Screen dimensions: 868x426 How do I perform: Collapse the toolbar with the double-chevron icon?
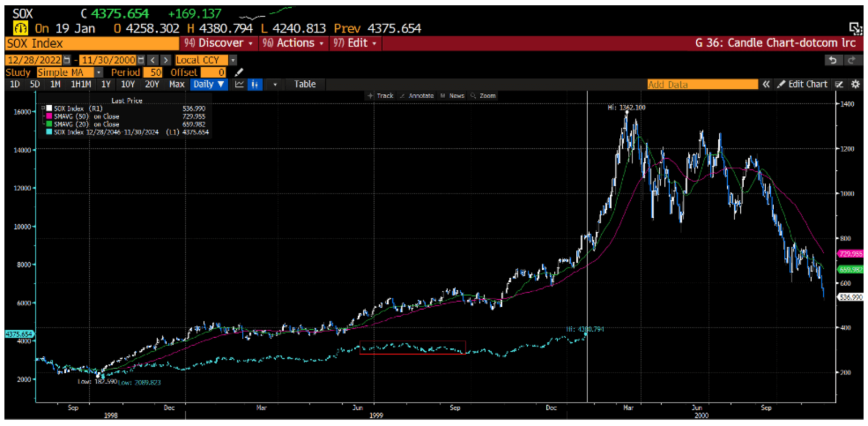pyautogui.click(x=767, y=84)
